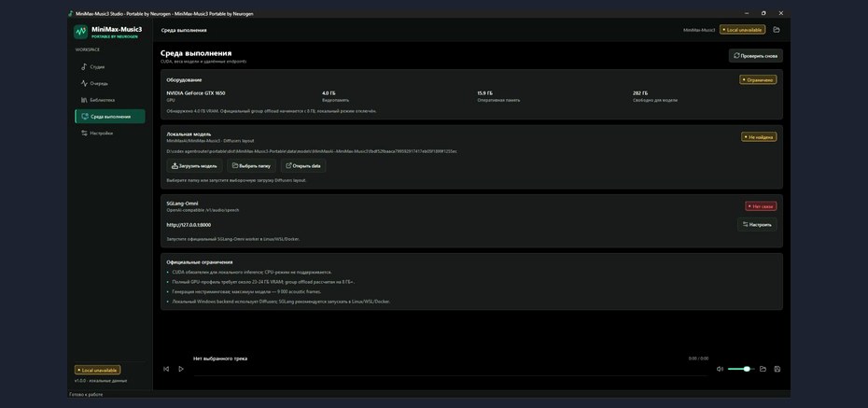Click the volume slider handle
The image size is (868, 408).
[747, 369]
